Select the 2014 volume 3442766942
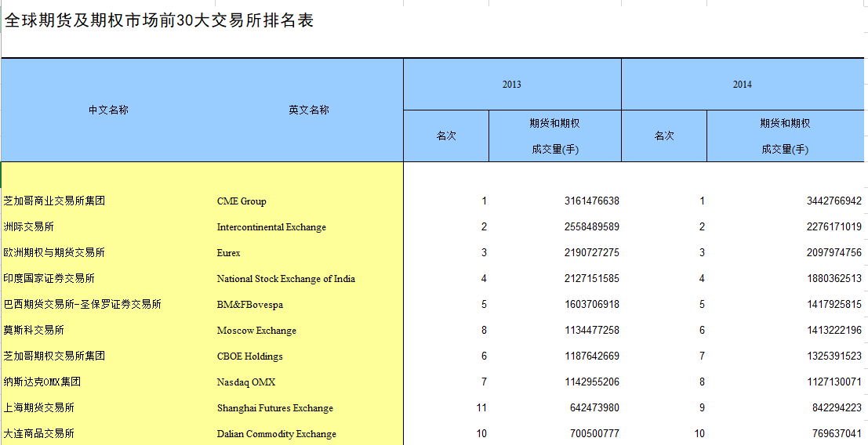 (x=834, y=201)
